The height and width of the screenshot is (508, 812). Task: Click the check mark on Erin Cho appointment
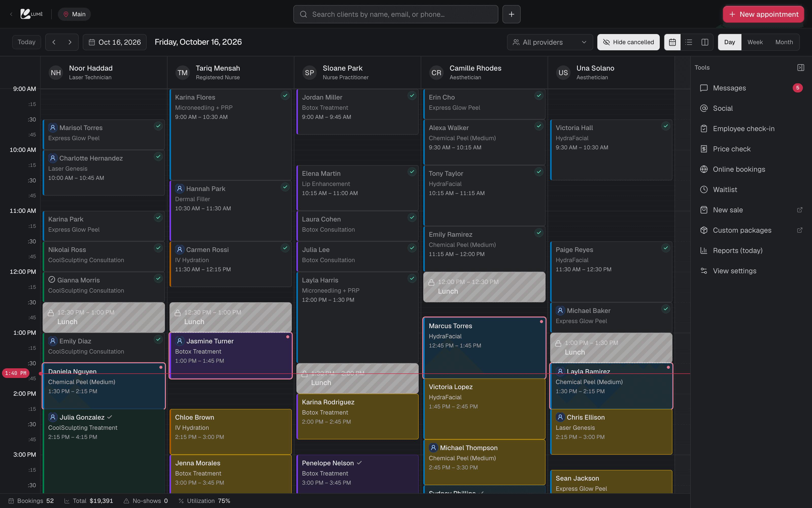tap(538, 96)
